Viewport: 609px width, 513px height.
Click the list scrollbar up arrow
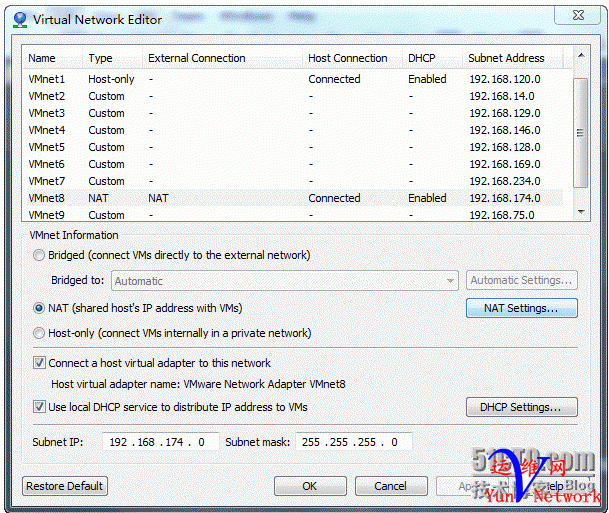(x=581, y=56)
